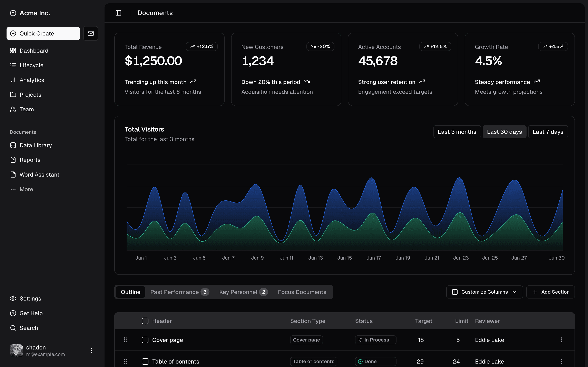Click the Search magnifier icon
The width and height of the screenshot is (588, 367).
click(x=13, y=328)
